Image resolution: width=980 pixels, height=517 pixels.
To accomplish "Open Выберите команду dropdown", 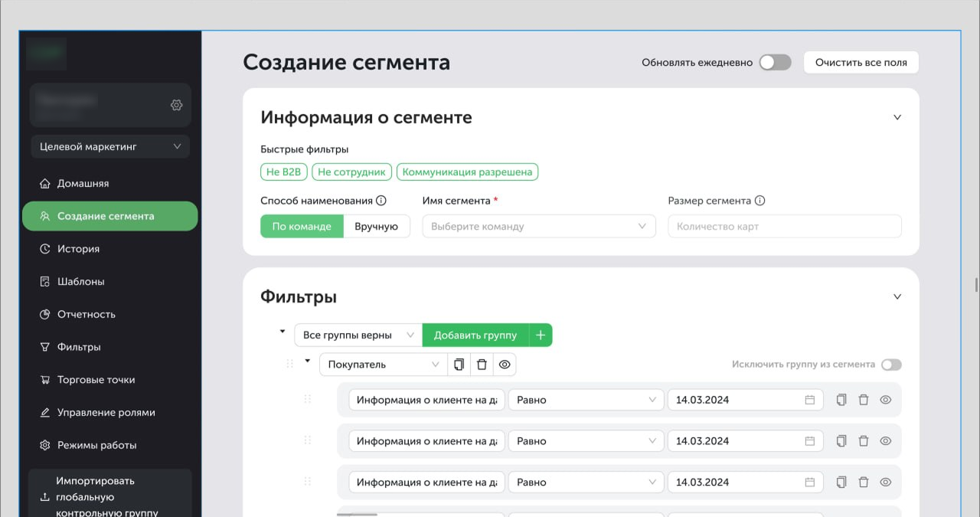I will pyautogui.click(x=539, y=227).
